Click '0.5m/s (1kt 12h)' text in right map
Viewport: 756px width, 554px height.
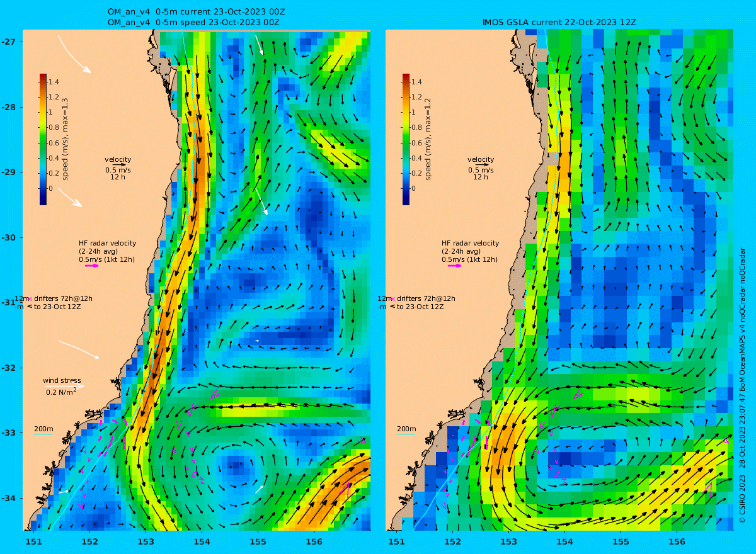(x=469, y=259)
